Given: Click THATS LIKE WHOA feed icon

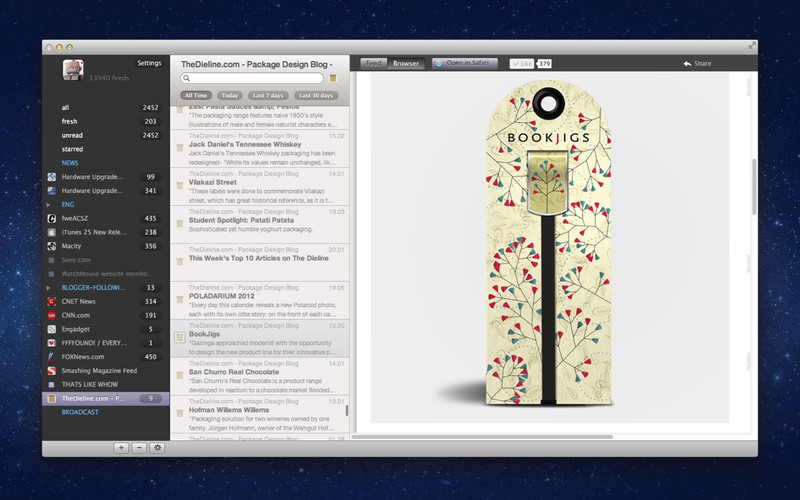Looking at the screenshot, I should click(x=52, y=385).
